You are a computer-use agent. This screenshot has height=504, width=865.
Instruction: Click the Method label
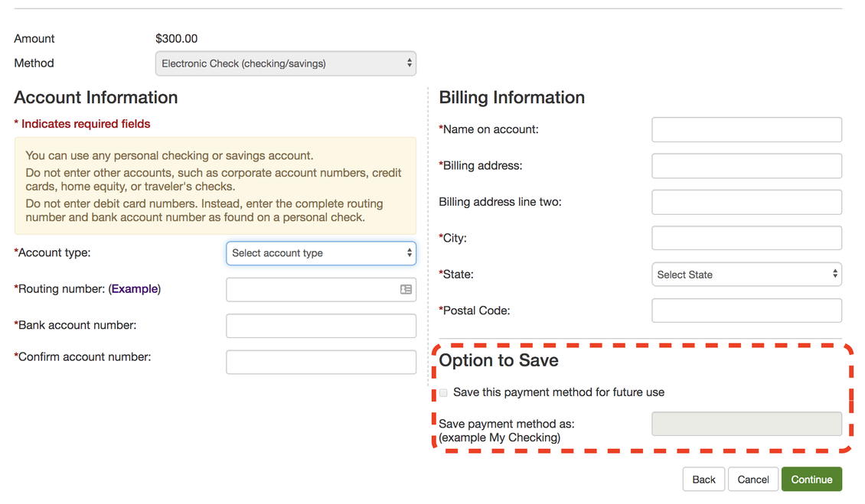point(34,63)
